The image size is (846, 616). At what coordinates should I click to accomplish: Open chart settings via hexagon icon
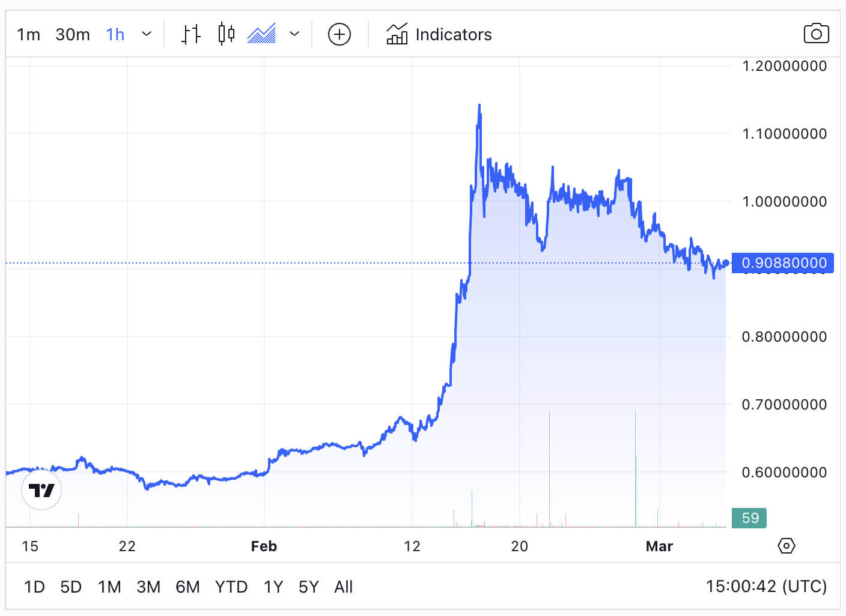[786, 546]
